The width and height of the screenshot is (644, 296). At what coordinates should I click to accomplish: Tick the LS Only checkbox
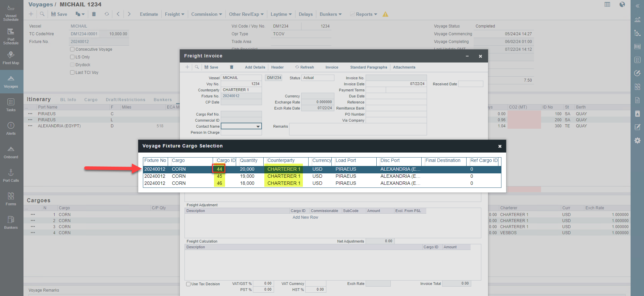(72, 57)
